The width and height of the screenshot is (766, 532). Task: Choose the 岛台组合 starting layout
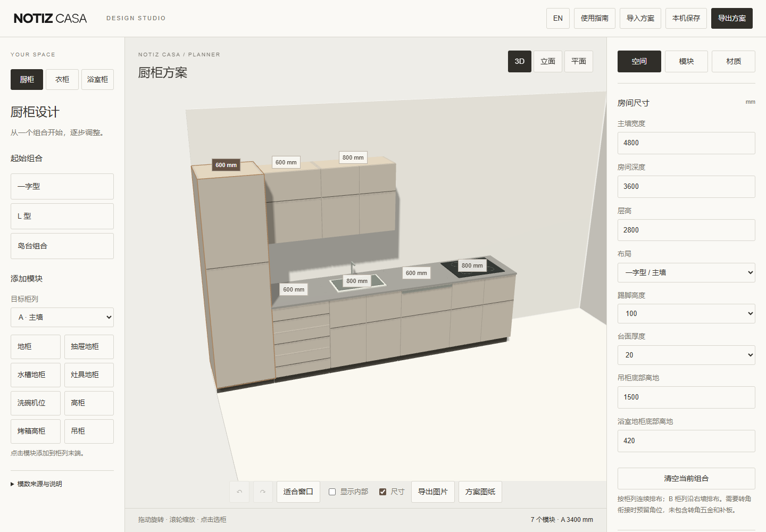click(62, 246)
